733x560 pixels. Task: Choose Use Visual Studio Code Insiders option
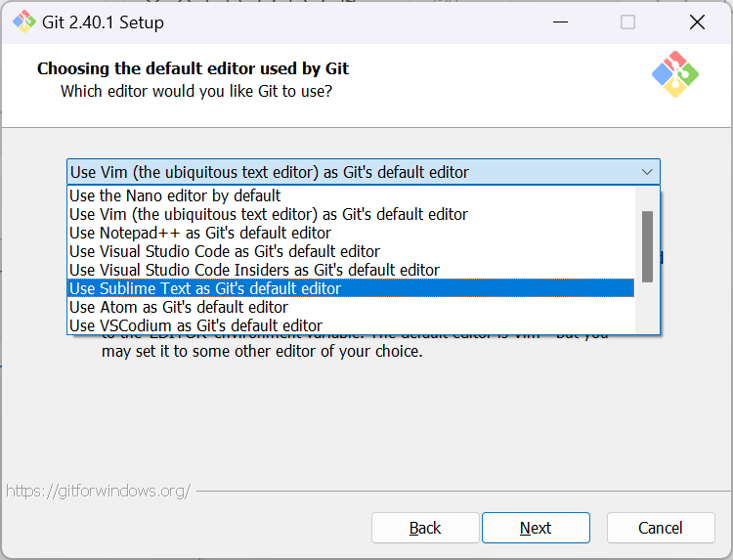pos(351,270)
